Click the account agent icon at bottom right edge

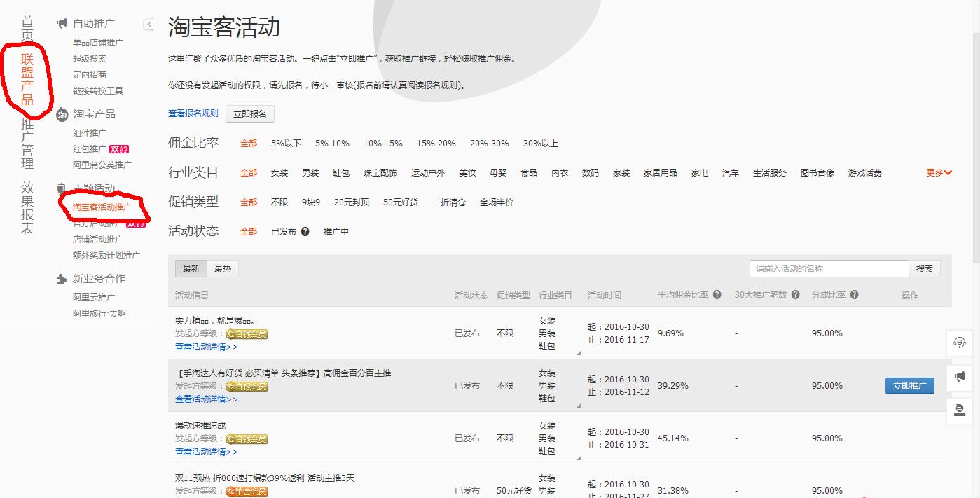(960, 410)
